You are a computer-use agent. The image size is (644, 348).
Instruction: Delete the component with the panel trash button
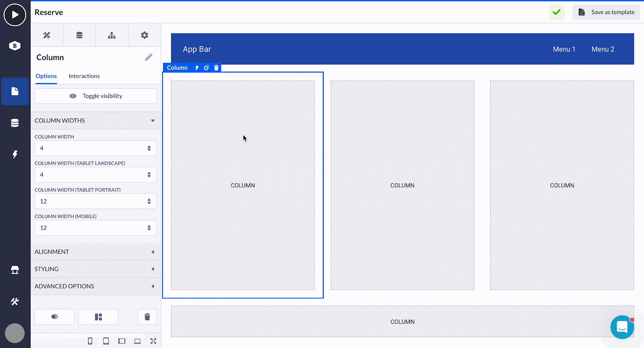(147, 317)
